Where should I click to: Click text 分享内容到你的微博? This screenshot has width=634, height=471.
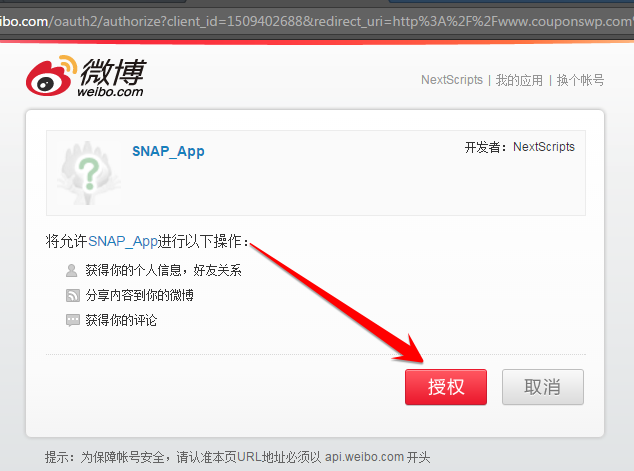pyautogui.click(x=139, y=296)
